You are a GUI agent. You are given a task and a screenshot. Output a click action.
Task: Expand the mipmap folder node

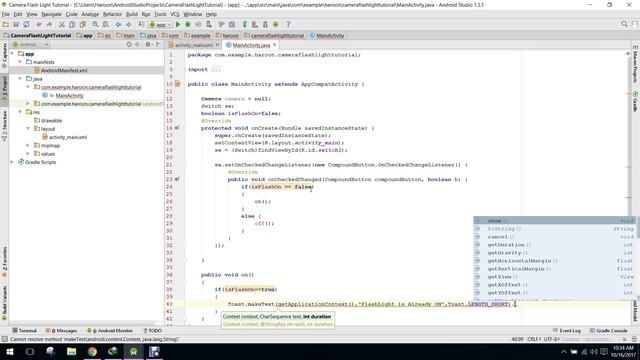[28, 145]
